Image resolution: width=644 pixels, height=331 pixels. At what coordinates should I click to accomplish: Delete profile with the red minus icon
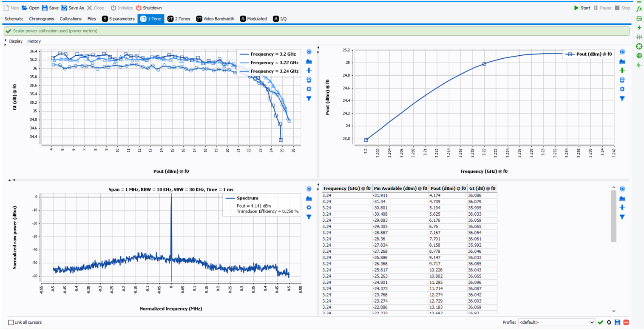[626, 322]
